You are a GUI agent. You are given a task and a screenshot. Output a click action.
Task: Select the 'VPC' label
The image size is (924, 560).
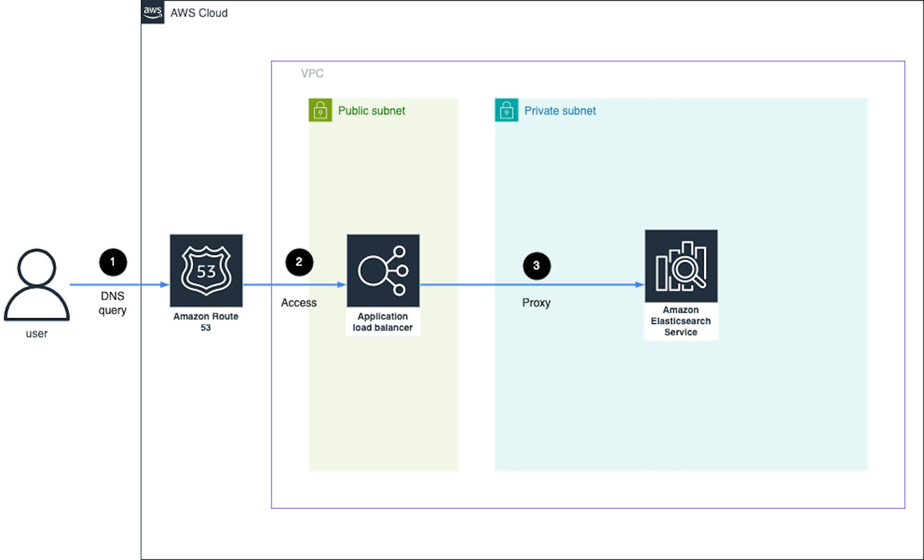pyautogui.click(x=312, y=73)
